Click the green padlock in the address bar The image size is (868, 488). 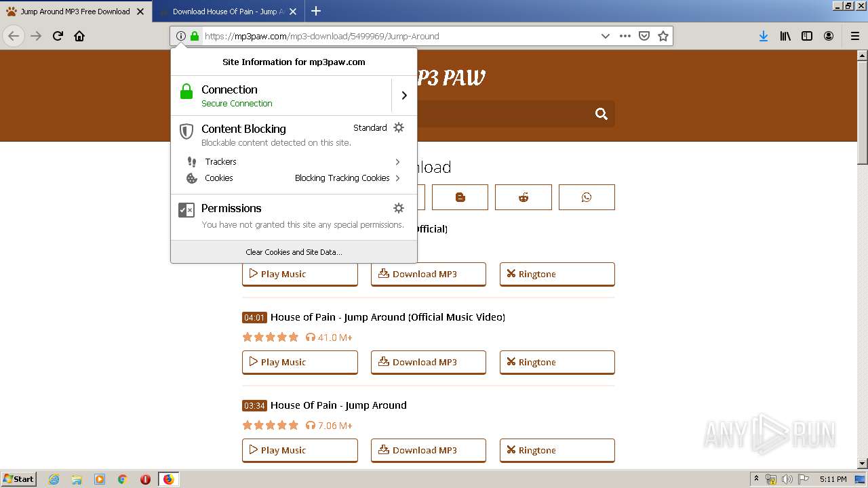pos(195,36)
